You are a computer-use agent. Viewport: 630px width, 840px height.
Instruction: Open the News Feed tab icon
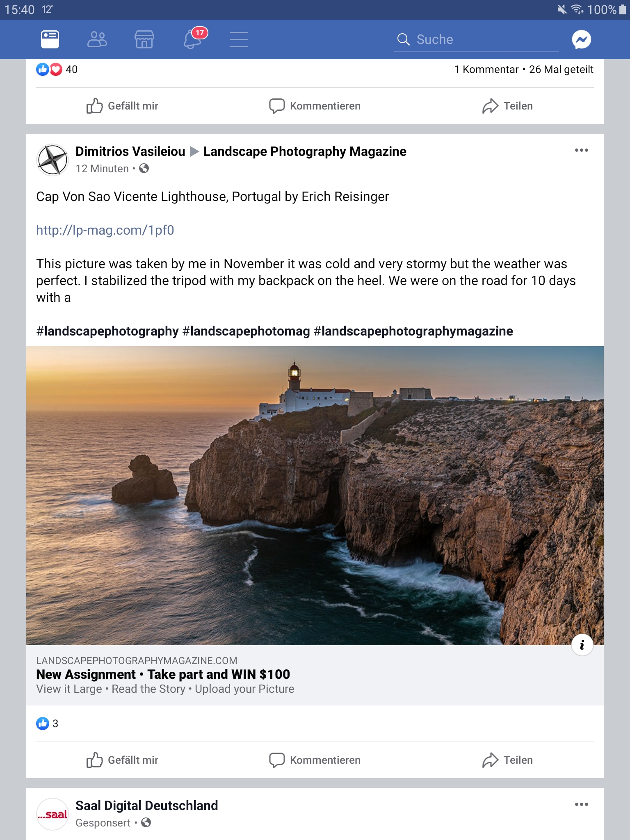click(x=50, y=39)
